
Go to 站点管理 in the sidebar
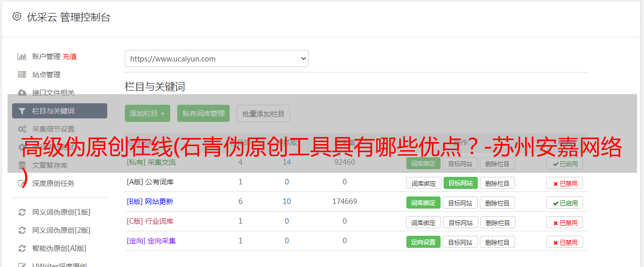pos(46,75)
